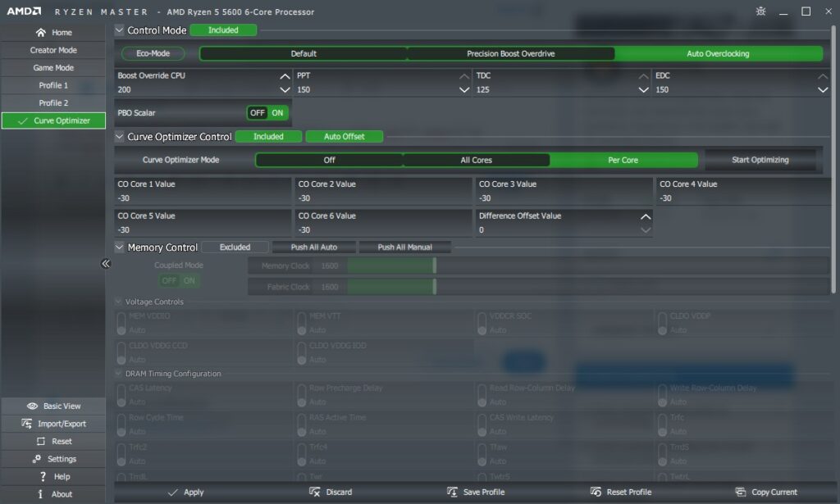The height and width of the screenshot is (504, 840).
Task: Decrease the TDC value
Action: [643, 90]
